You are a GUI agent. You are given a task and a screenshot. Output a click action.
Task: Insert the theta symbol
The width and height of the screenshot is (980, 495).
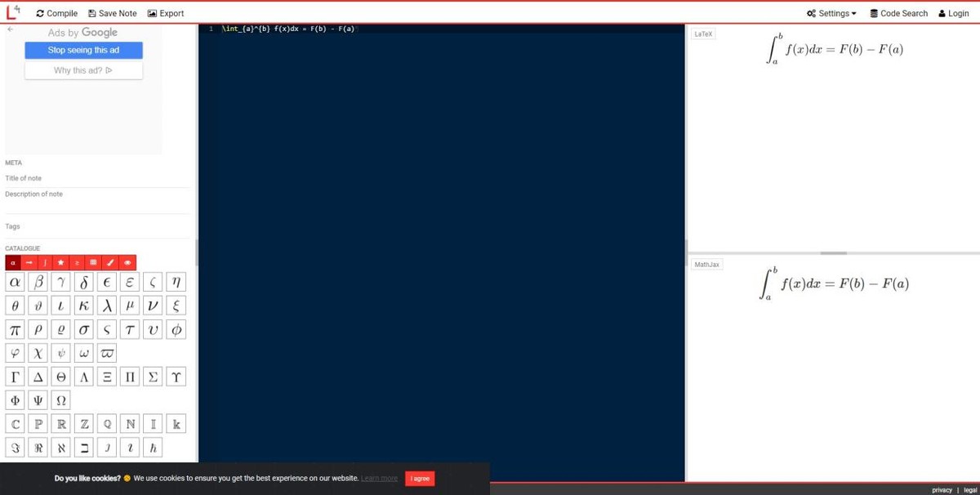click(15, 306)
